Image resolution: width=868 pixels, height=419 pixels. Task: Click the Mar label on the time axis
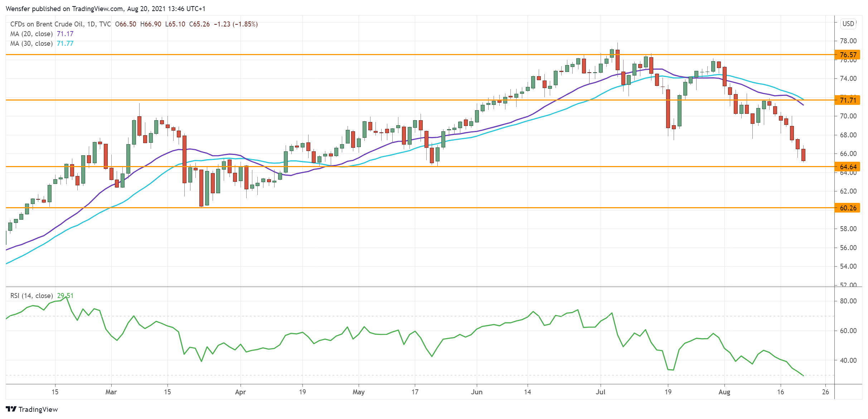point(111,392)
